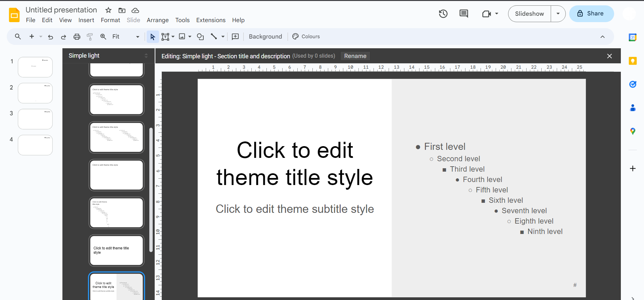This screenshot has width=644, height=300.
Task: Open Google Keep side panel icon
Action: (633, 61)
